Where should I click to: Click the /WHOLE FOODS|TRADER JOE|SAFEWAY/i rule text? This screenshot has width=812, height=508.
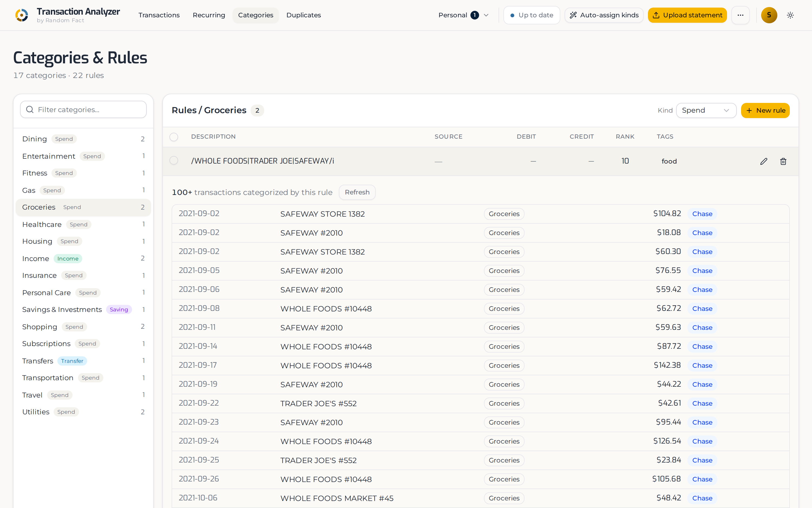262,161
